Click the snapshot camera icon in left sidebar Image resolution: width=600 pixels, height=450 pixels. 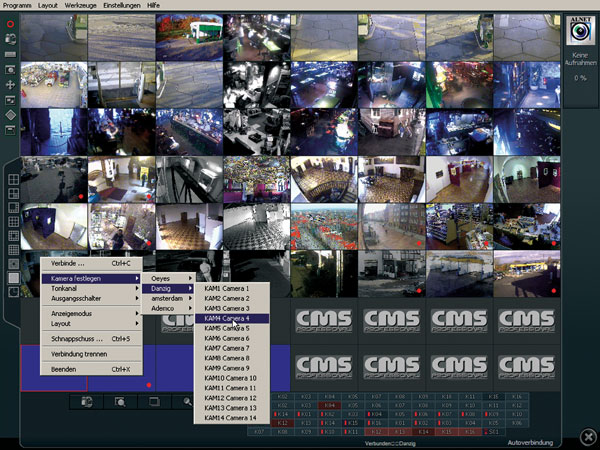tap(10, 70)
